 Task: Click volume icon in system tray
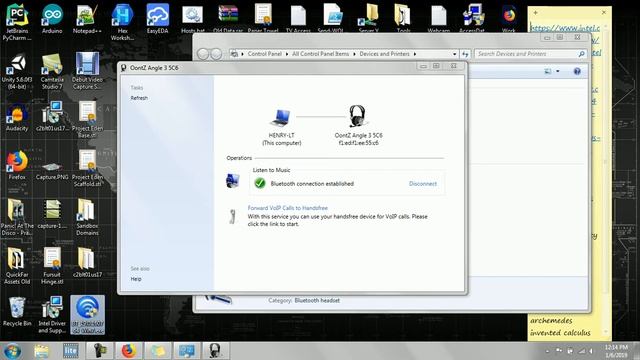pos(590,351)
